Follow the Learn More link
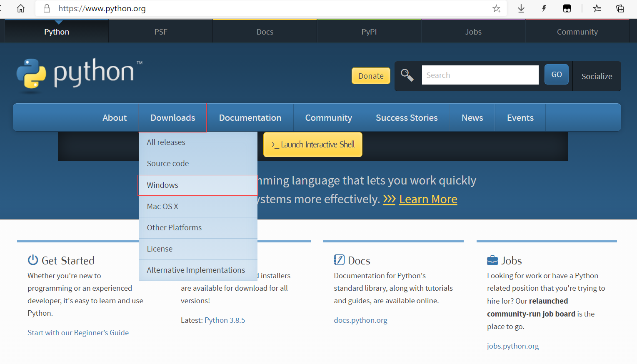 tap(428, 199)
